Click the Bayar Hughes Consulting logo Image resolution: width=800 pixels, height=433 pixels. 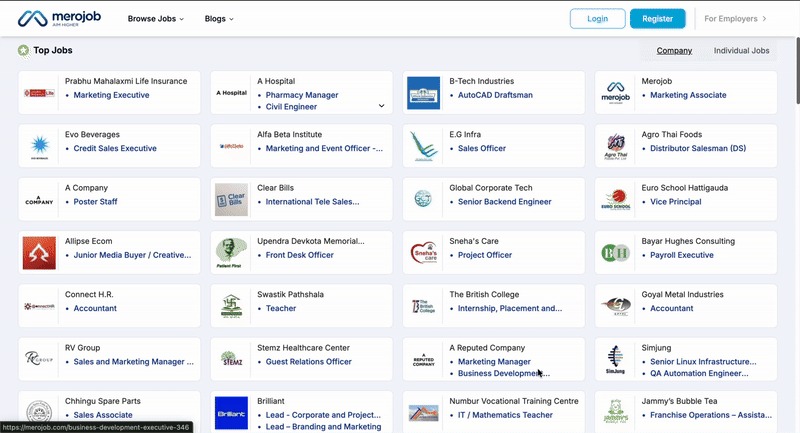pos(615,253)
